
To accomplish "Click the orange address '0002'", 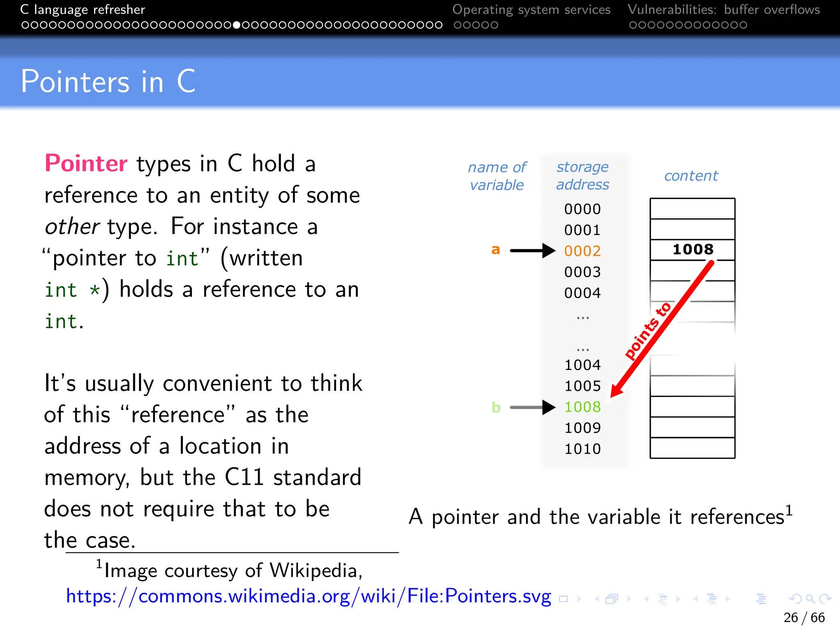I will (582, 251).
